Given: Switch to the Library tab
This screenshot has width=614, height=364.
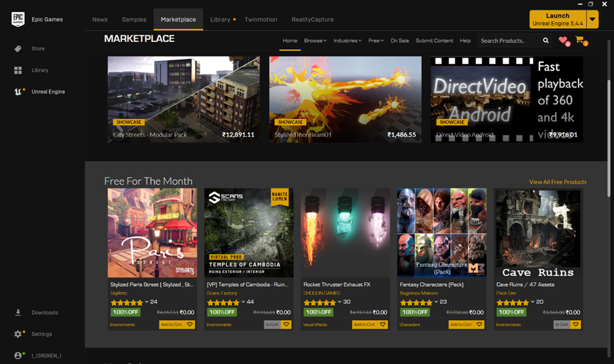Looking at the screenshot, I should (220, 19).
